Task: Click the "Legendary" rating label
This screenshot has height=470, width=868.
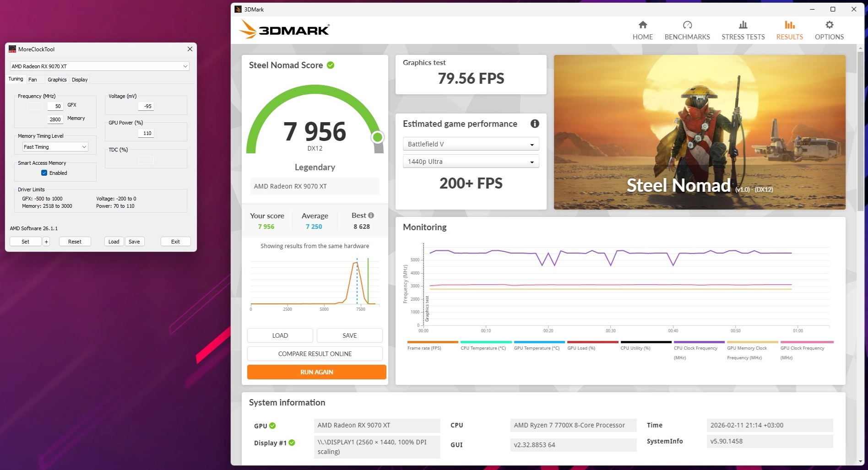Action: pyautogui.click(x=315, y=167)
